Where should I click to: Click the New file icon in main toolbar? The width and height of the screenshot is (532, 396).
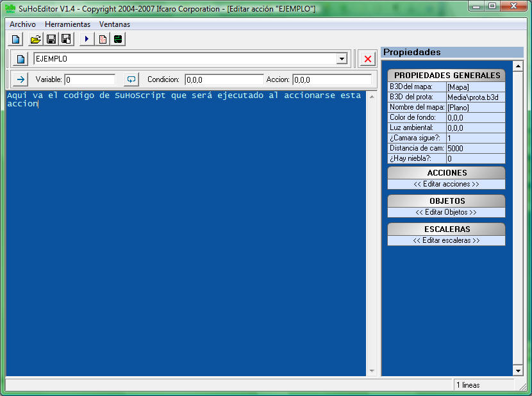[x=15, y=40]
